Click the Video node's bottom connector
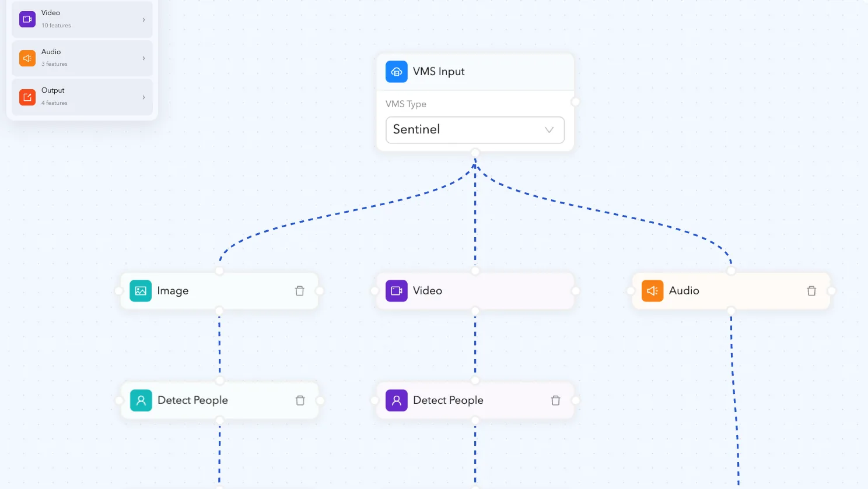The height and width of the screenshot is (489, 868). pos(475,311)
